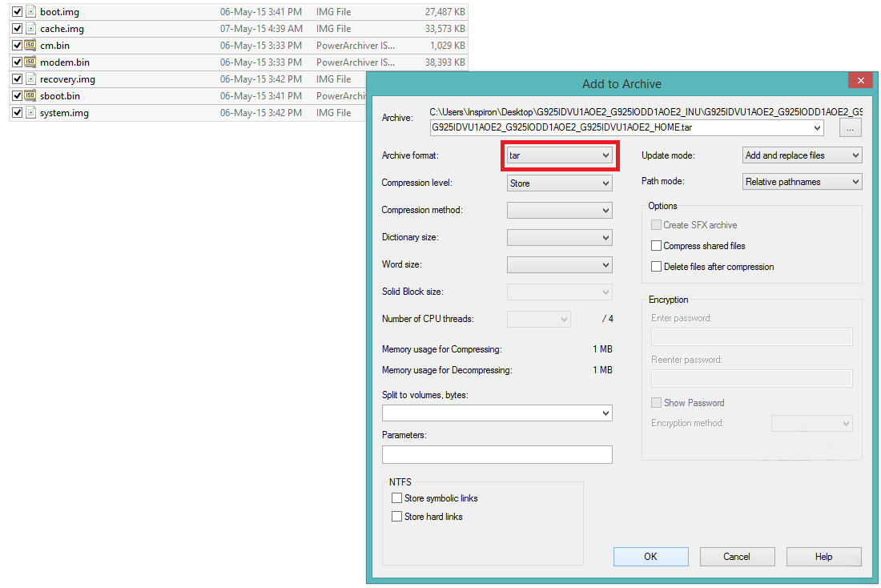Image resolution: width=881 pixels, height=588 pixels.
Task: Click the cm.bin ISO file icon
Action: 30,46
